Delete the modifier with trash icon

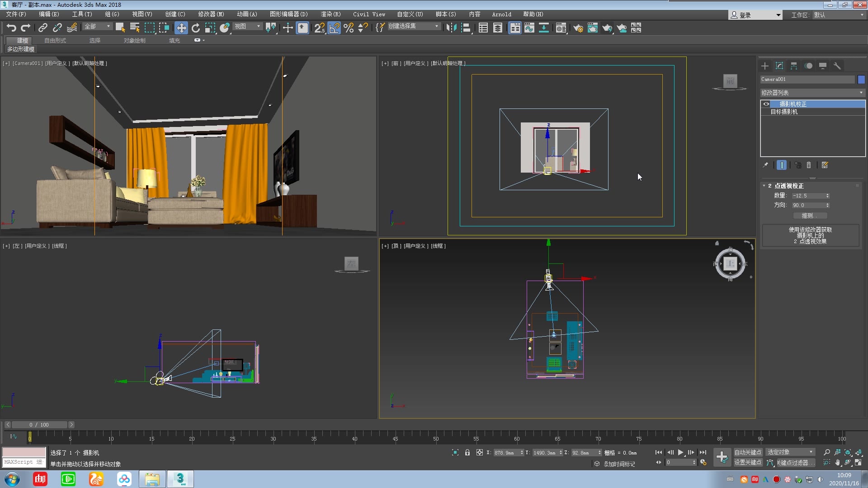point(809,165)
